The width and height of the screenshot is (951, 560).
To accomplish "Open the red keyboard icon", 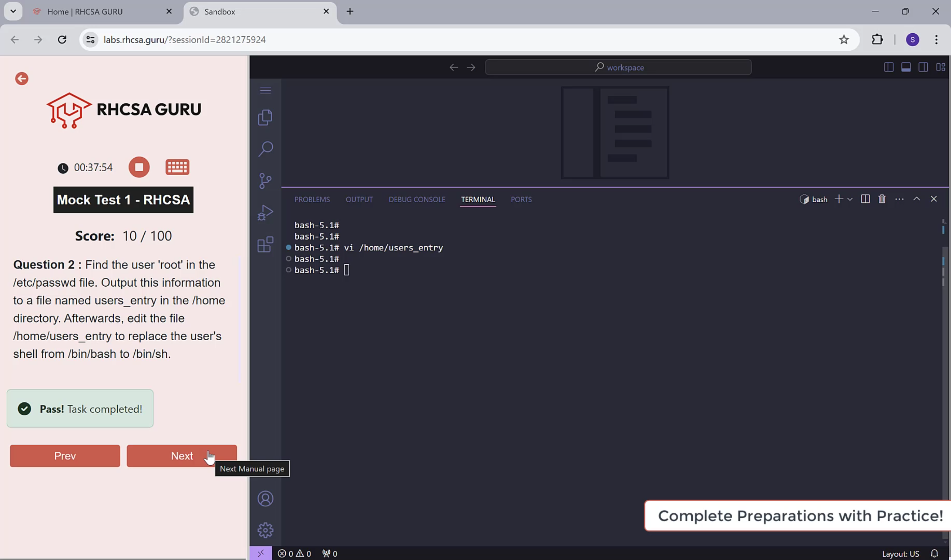I will pyautogui.click(x=177, y=167).
